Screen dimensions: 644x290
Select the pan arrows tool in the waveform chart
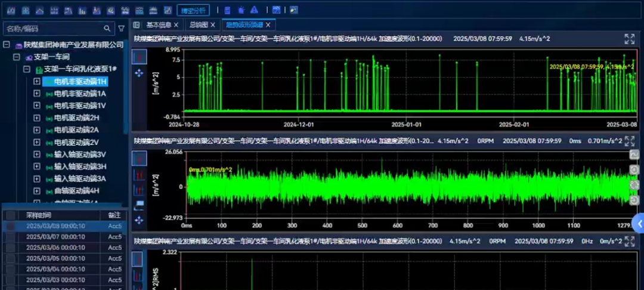tap(139, 220)
